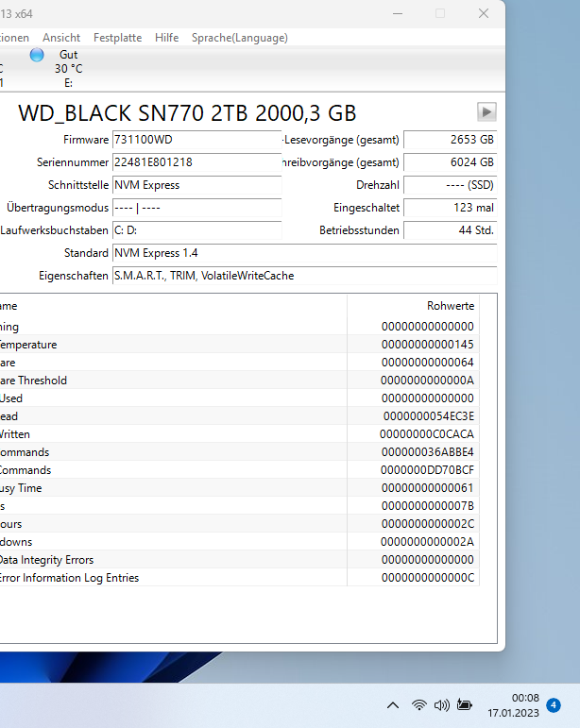Image resolution: width=580 pixels, height=728 pixels.
Task: Select the blue status orb for drive E:
Action: click(x=37, y=55)
